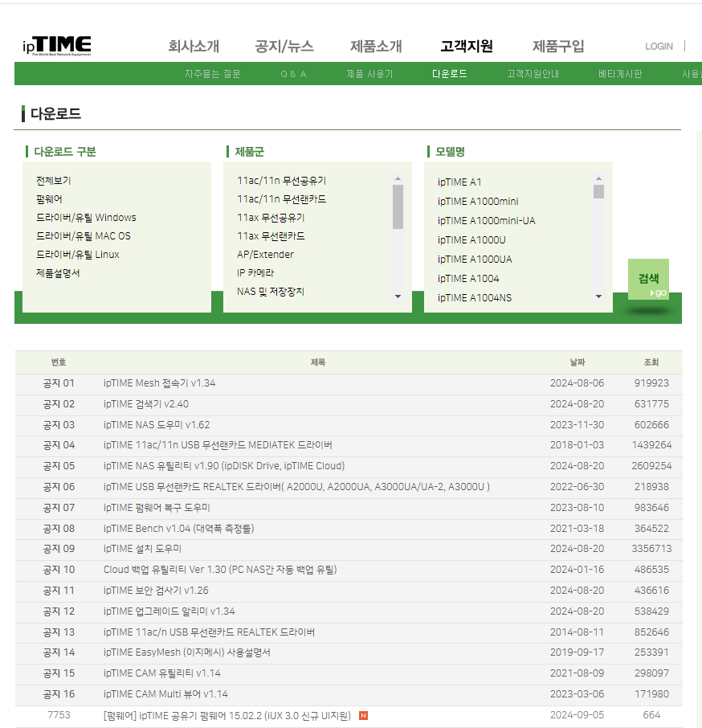The height and width of the screenshot is (728, 702).
Task: Click the LOGIN link
Action: [659, 47]
